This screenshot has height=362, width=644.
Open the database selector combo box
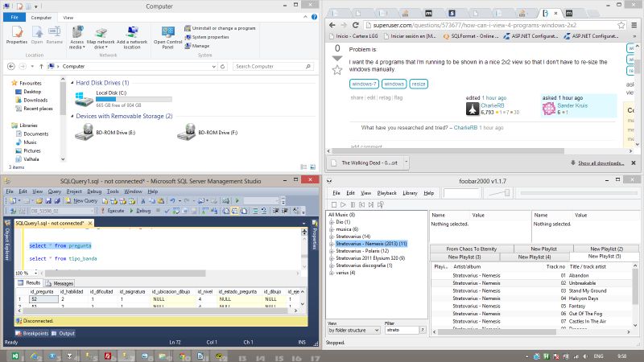point(63,211)
